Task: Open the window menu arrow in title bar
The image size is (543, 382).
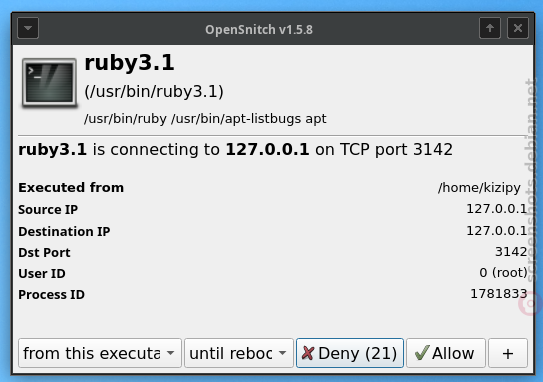Action: pos(28,28)
